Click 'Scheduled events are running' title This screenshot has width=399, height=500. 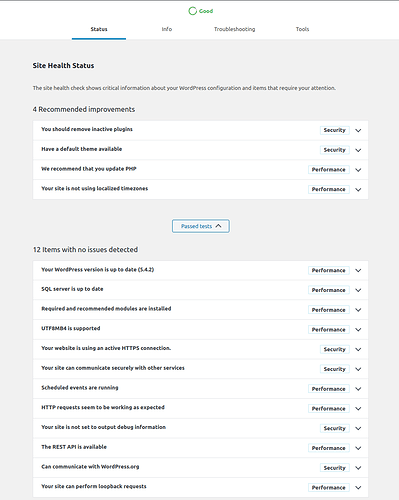80,388
